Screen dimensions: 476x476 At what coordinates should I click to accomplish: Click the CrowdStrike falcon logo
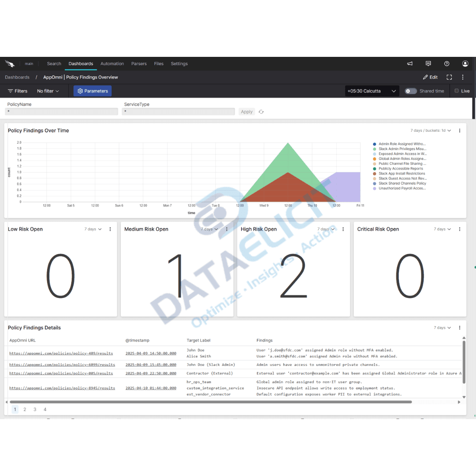click(x=10, y=63)
